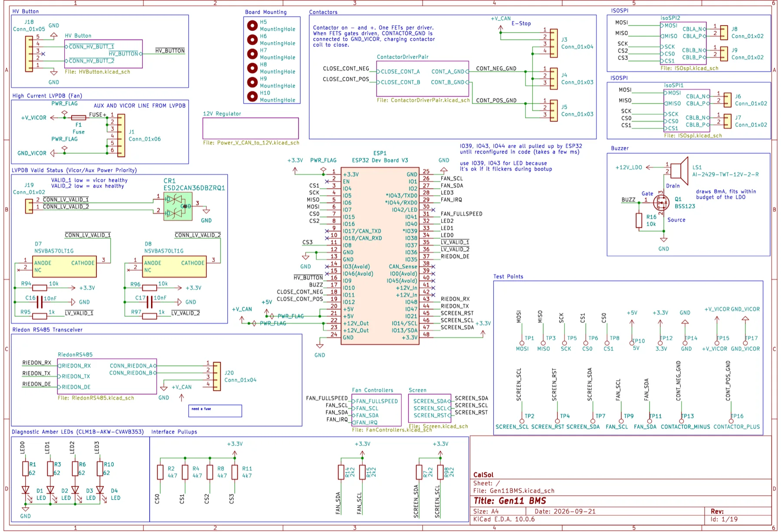Open the HV Button hierarchical sheet
The width and height of the screenshot is (781, 532).
coord(103,54)
